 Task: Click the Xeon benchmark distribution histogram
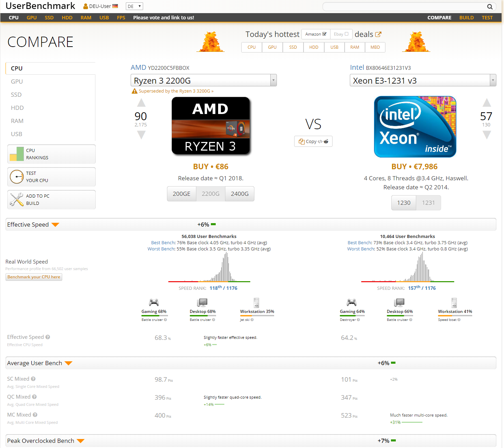tap(408, 267)
